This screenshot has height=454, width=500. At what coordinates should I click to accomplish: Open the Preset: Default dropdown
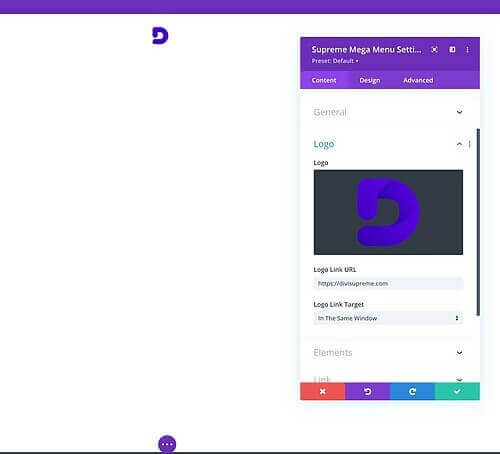[x=335, y=61]
